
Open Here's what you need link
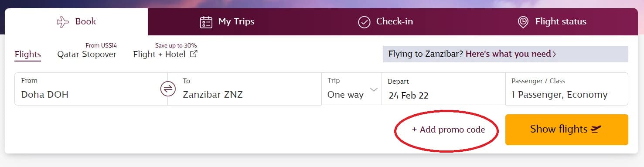508,54
